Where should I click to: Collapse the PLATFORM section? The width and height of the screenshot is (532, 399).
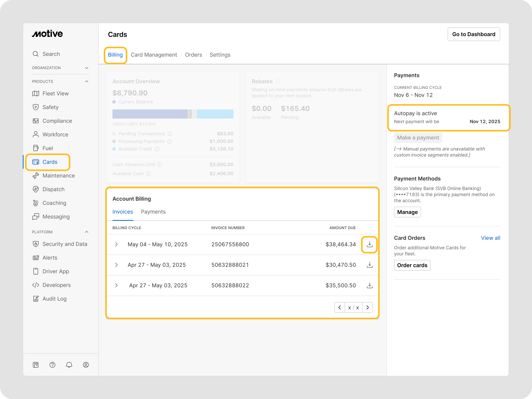point(87,232)
